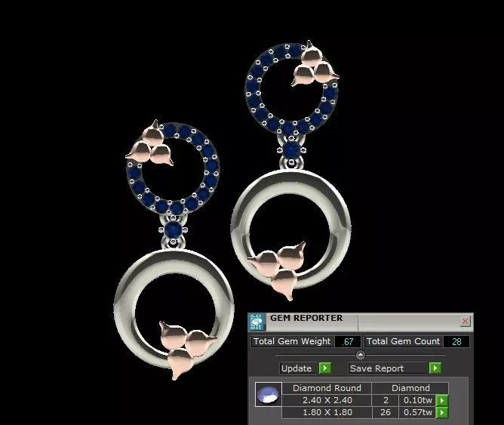504x425 pixels.
Task: Click the Total Gem Count value 28
Action: 456,341
